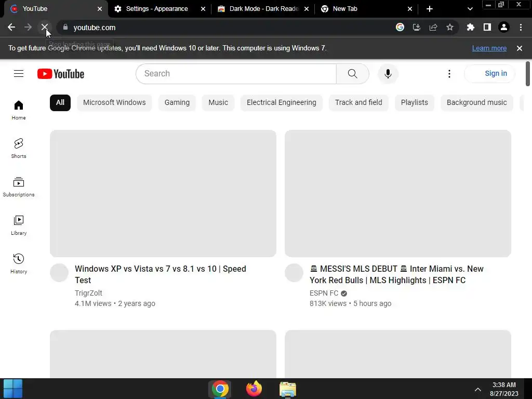Open Library in YouTube sidebar

click(19, 225)
